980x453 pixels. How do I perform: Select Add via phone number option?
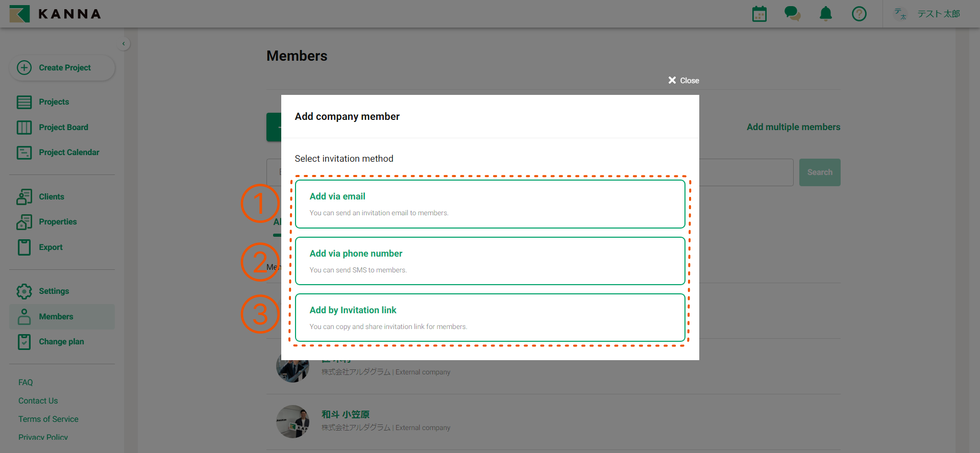[x=490, y=261]
